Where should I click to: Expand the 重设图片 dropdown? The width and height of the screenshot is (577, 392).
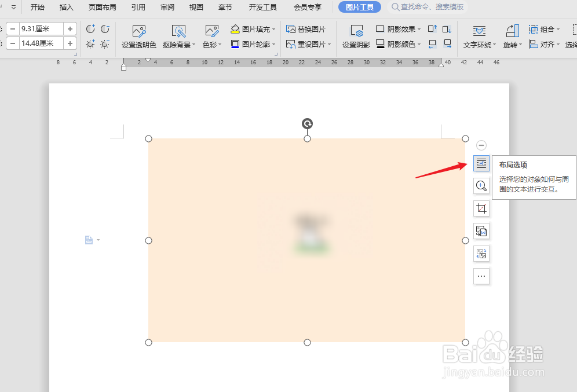(x=330, y=44)
